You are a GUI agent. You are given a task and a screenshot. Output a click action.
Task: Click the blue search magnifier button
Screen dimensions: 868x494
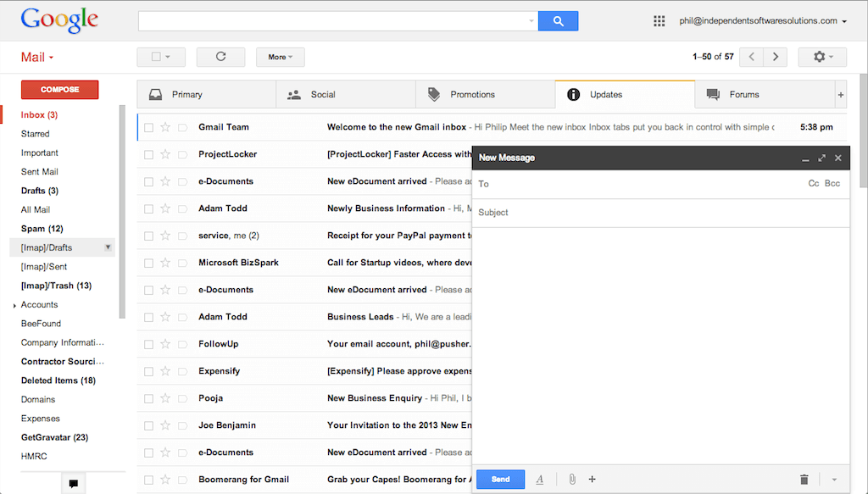[558, 21]
